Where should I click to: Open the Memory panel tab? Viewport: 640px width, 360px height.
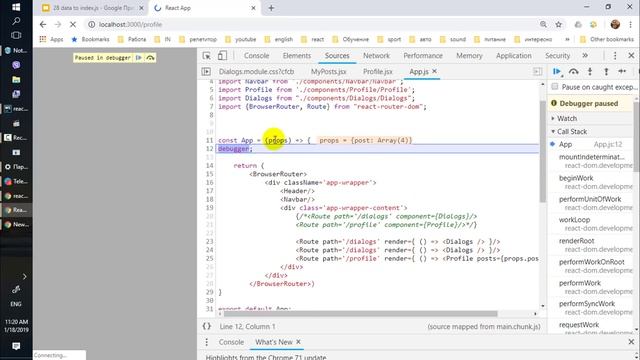[x=469, y=56]
